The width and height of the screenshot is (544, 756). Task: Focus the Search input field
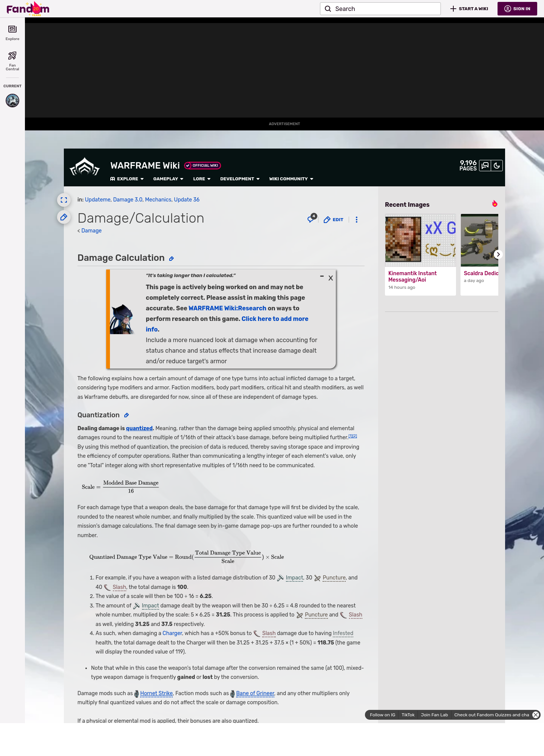click(380, 9)
